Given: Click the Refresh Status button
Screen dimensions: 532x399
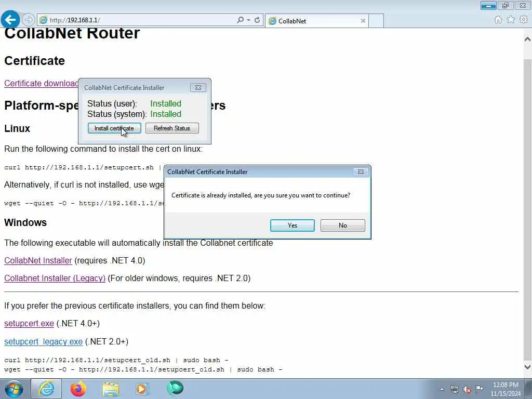Looking at the screenshot, I should click(172, 128).
